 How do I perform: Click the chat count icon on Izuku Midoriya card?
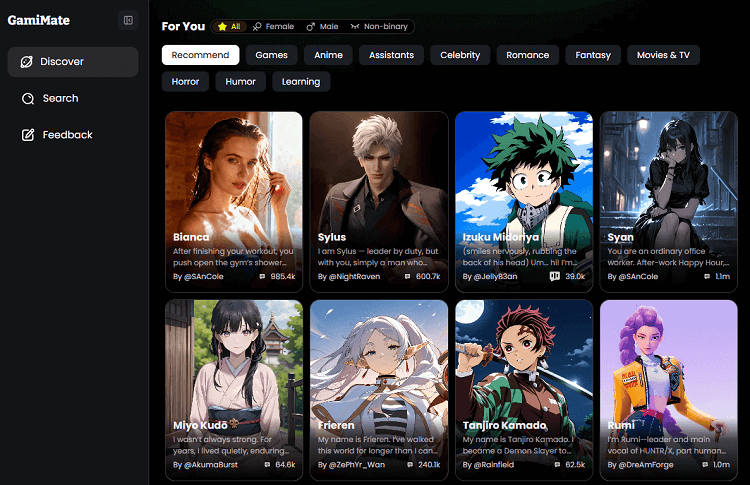click(x=554, y=276)
